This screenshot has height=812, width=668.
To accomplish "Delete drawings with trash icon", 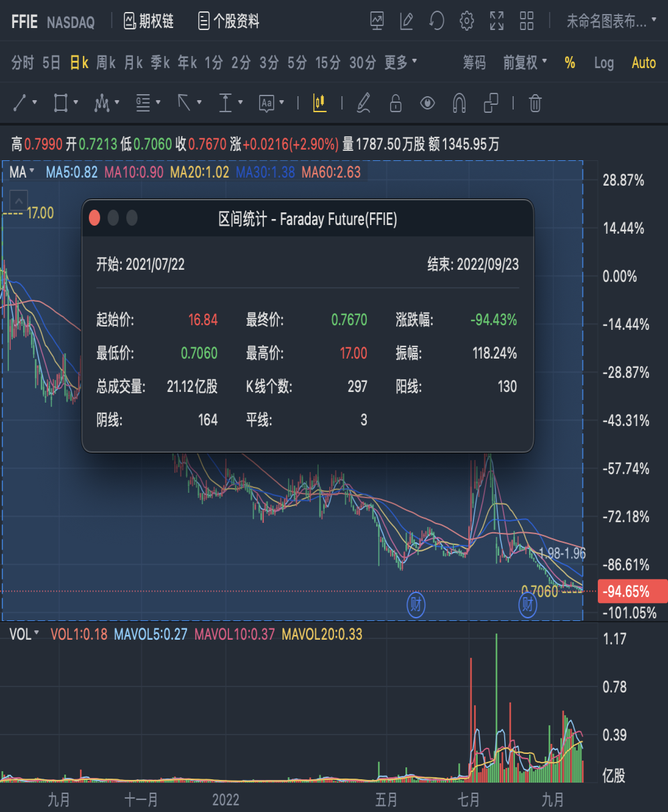I will pos(535,103).
